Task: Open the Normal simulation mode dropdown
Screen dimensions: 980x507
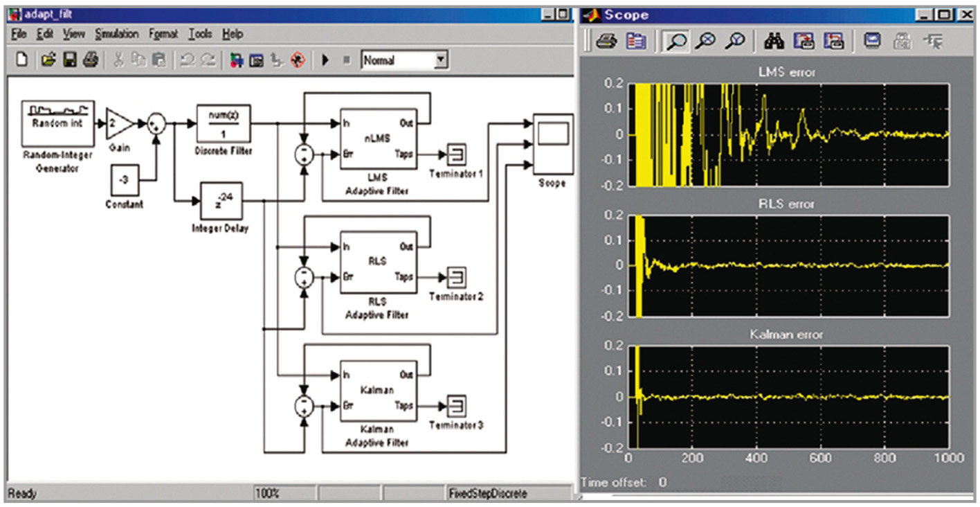Action: click(441, 61)
